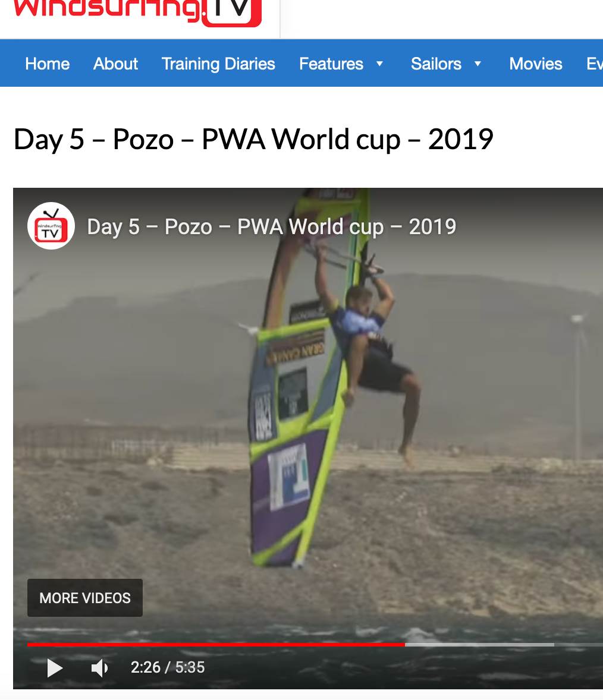Click the Day 5 Pozo page heading
This screenshot has width=603, height=700.
click(253, 139)
